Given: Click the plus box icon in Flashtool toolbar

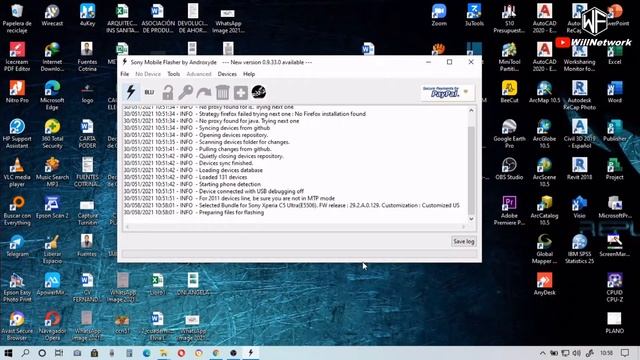Looking at the screenshot, I should [x=241, y=93].
